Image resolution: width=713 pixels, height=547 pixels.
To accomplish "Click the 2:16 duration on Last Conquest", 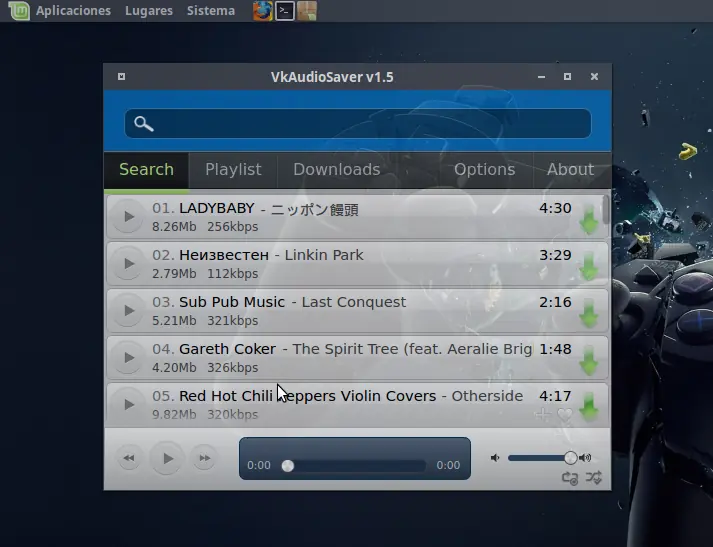I will click(x=555, y=302).
